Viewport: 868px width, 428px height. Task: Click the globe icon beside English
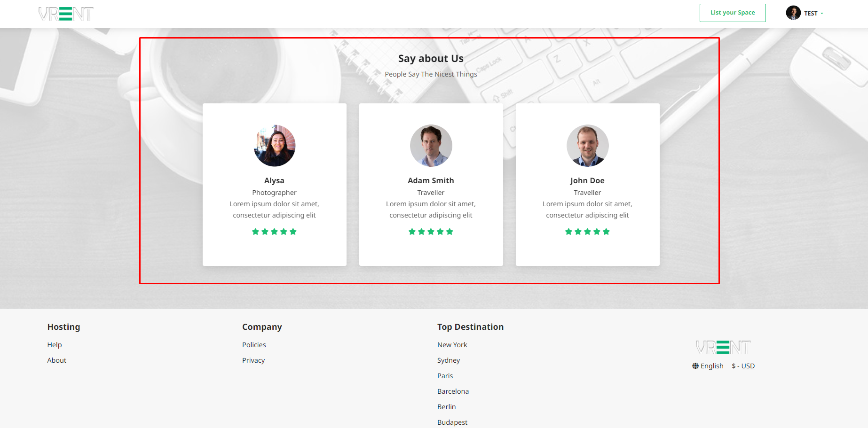pyautogui.click(x=695, y=366)
